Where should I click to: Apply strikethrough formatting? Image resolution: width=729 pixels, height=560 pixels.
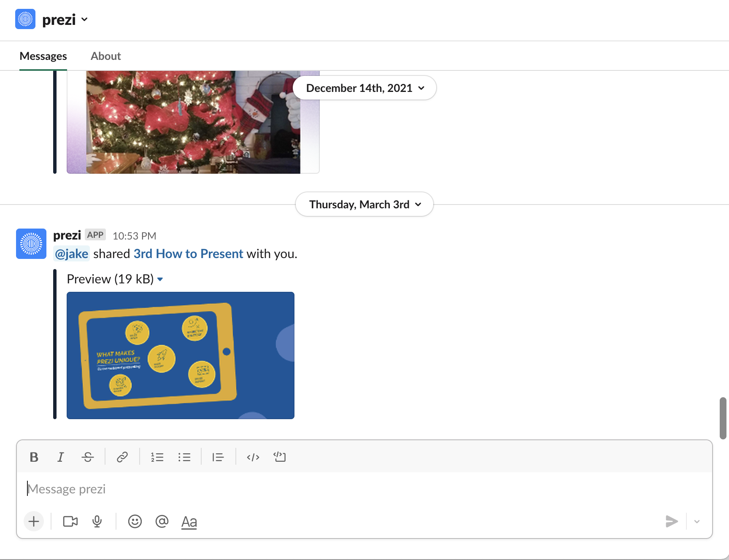coord(88,457)
